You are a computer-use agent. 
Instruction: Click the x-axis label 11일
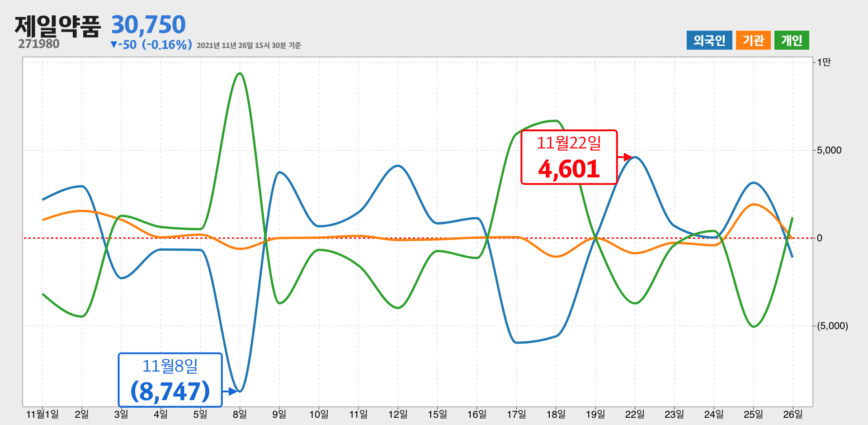pyautogui.click(x=359, y=414)
